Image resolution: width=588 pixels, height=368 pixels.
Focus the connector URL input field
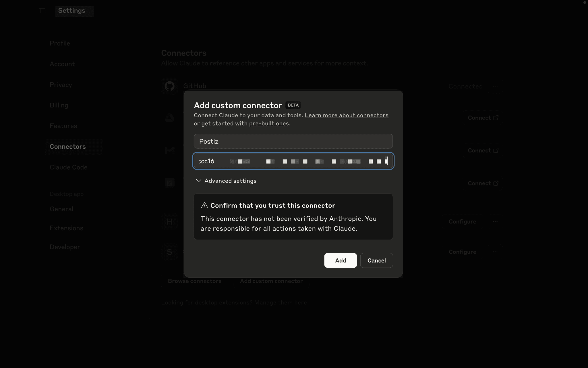293,161
